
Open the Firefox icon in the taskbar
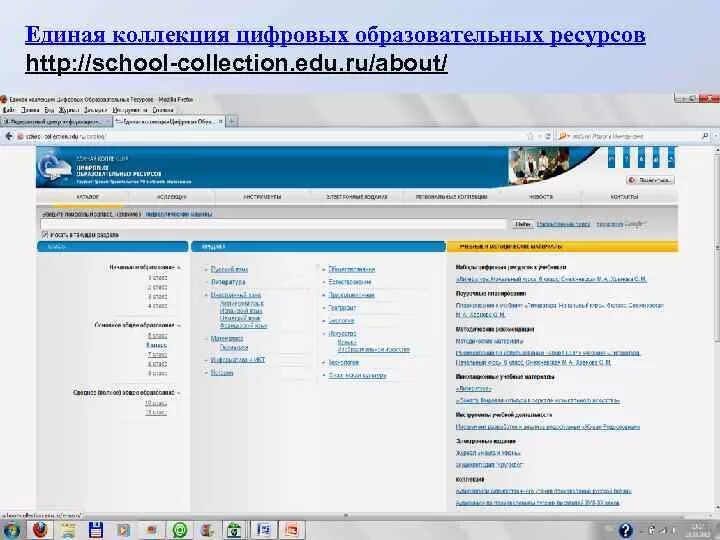click(41, 530)
